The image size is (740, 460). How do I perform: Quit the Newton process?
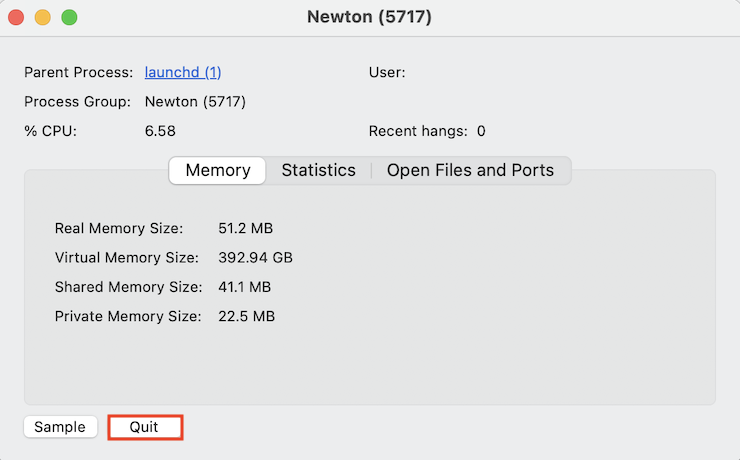145,427
